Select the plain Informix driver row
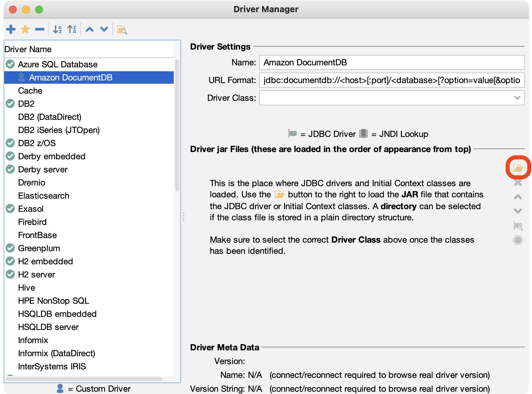532x394 pixels. pos(89,340)
